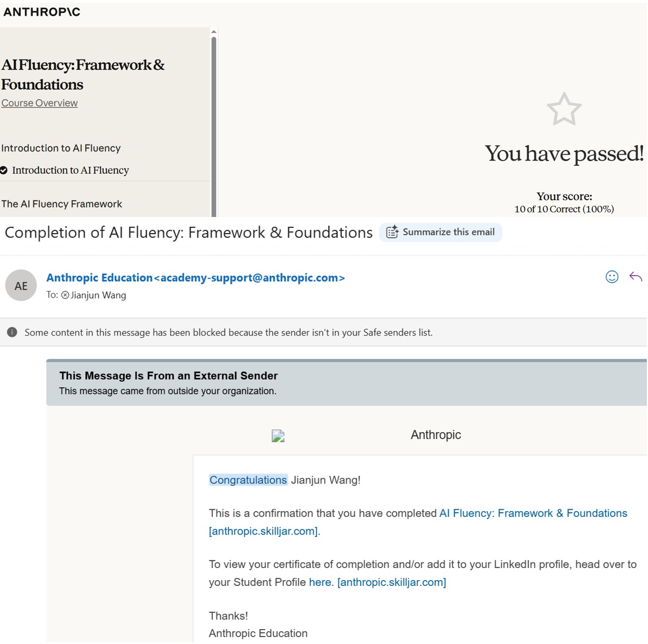This screenshot has width=648, height=644.
Task: Open the Introduction to AI Fluency section header
Action: pos(61,148)
